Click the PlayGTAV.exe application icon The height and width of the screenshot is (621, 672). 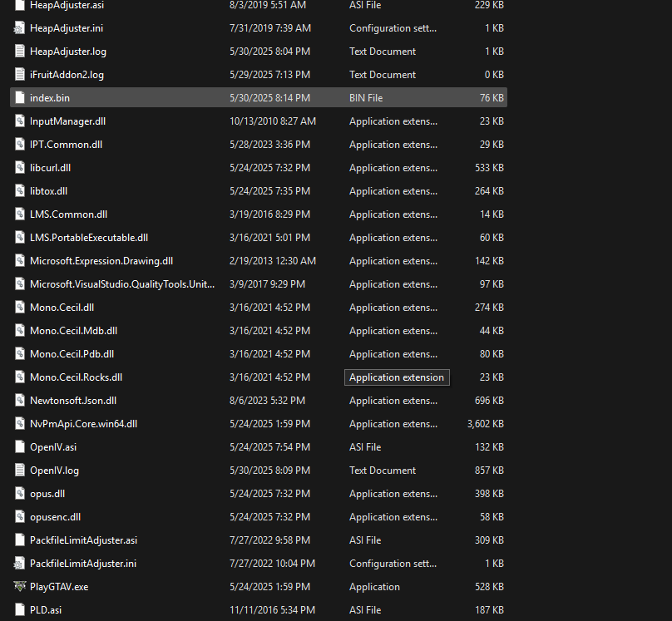(20, 586)
